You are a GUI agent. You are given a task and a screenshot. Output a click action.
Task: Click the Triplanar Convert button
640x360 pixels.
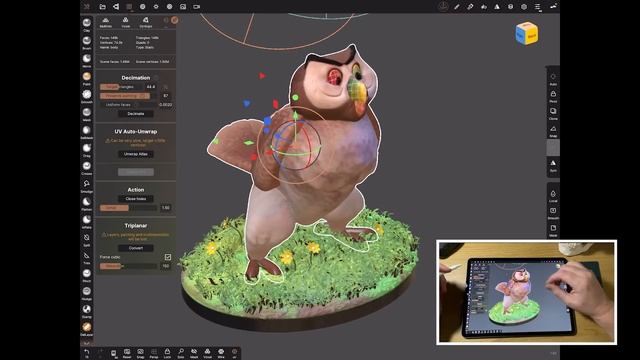pyautogui.click(x=136, y=248)
